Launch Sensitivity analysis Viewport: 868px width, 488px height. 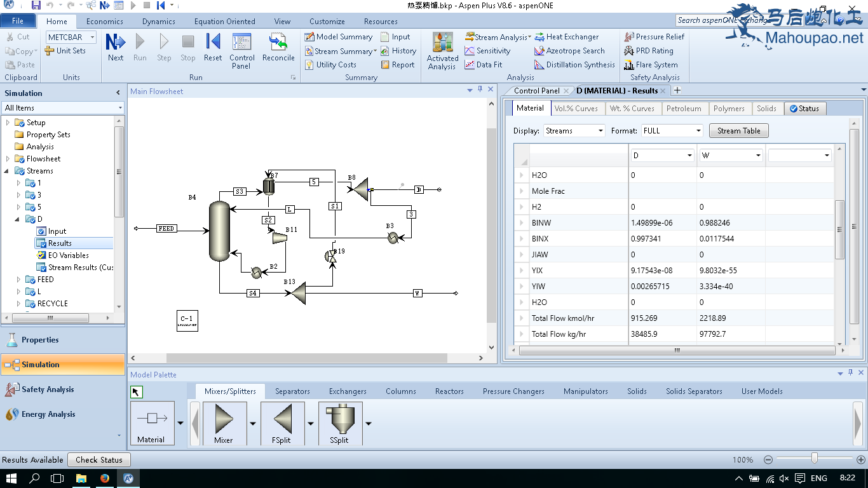tap(487, 51)
